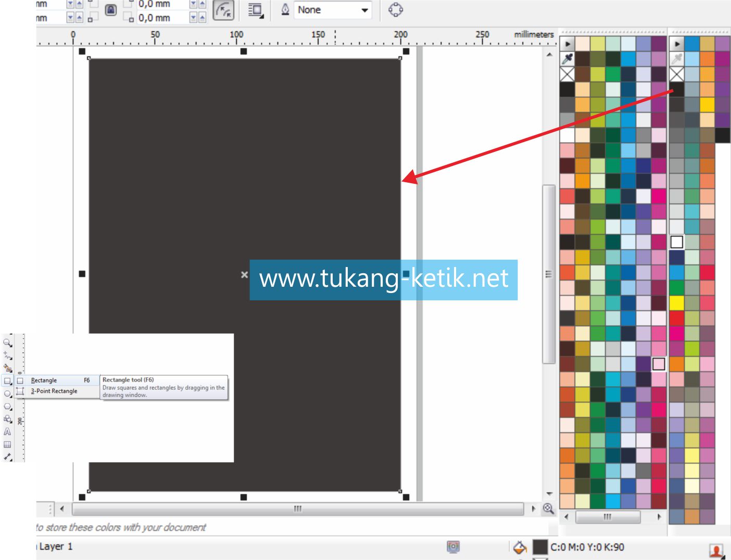Click the upper 0,0 mm corner radius field

pos(162,4)
